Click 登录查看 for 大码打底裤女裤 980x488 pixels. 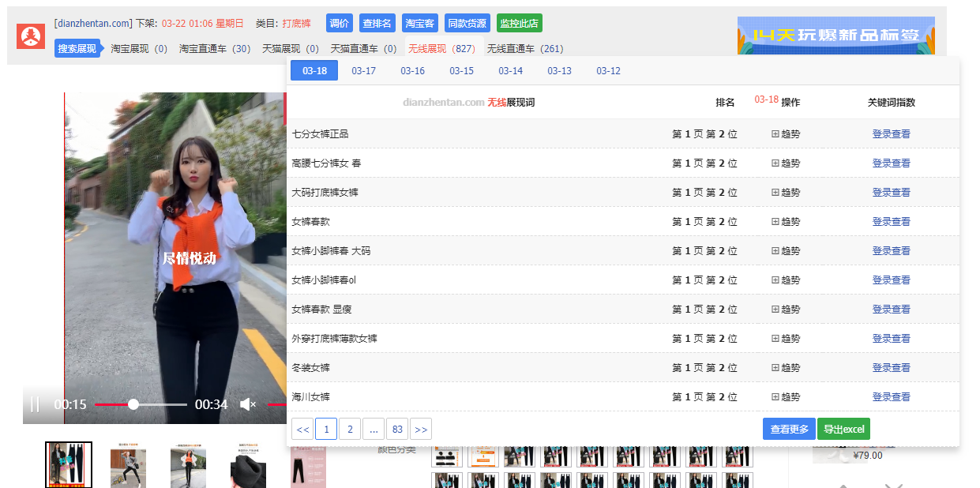click(x=892, y=192)
